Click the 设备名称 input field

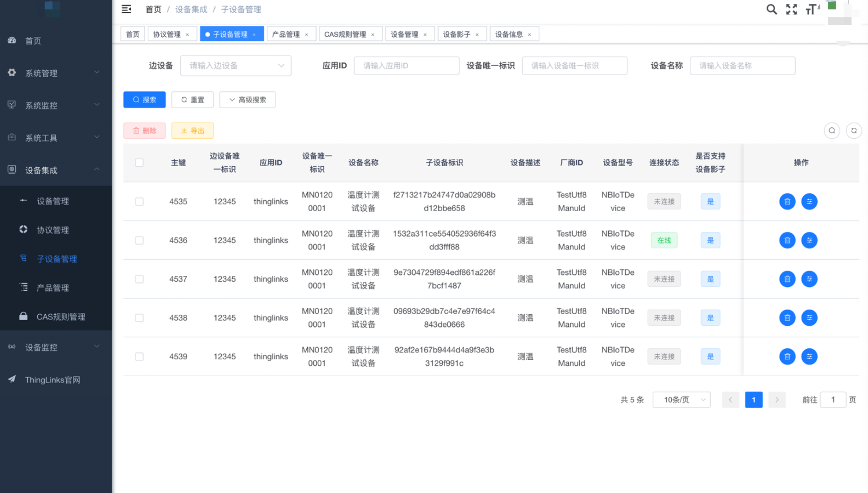(742, 65)
